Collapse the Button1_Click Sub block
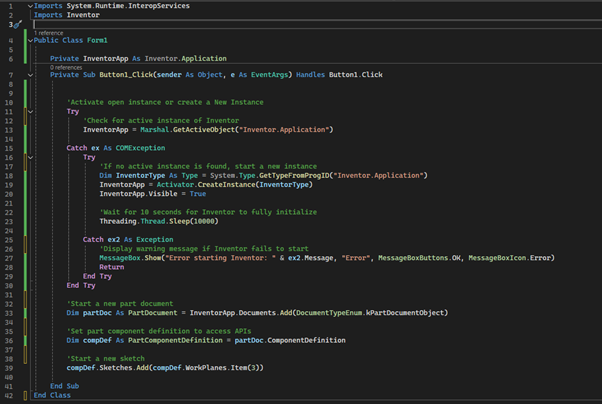The image size is (602, 404). (x=30, y=75)
